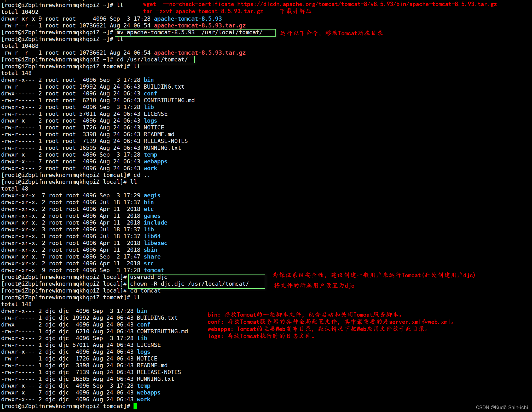This screenshot has height=412, width=532.
Task: Click the mv apache-tomcat-8.5.93 /usr/local/tomcat/ command
Action: point(189,32)
